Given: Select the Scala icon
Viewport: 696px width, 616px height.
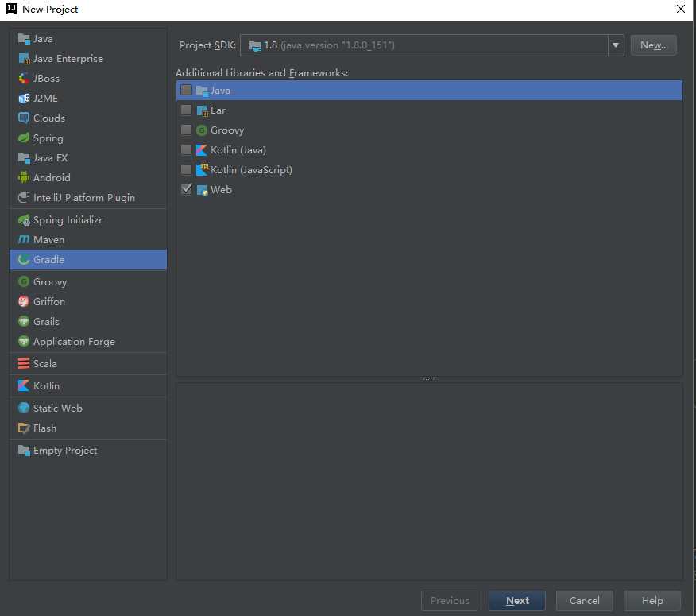Looking at the screenshot, I should tap(24, 364).
